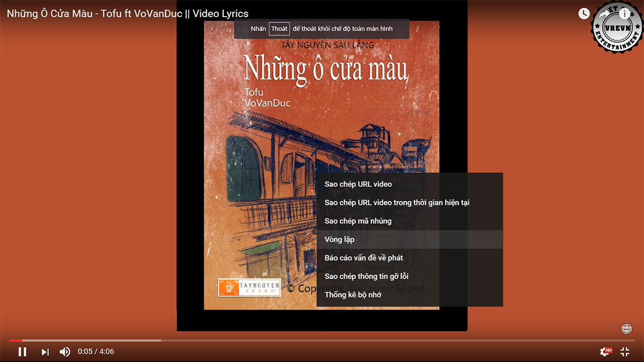The image size is (644, 362).
Task: Pause the video playback
Action: tap(22, 352)
